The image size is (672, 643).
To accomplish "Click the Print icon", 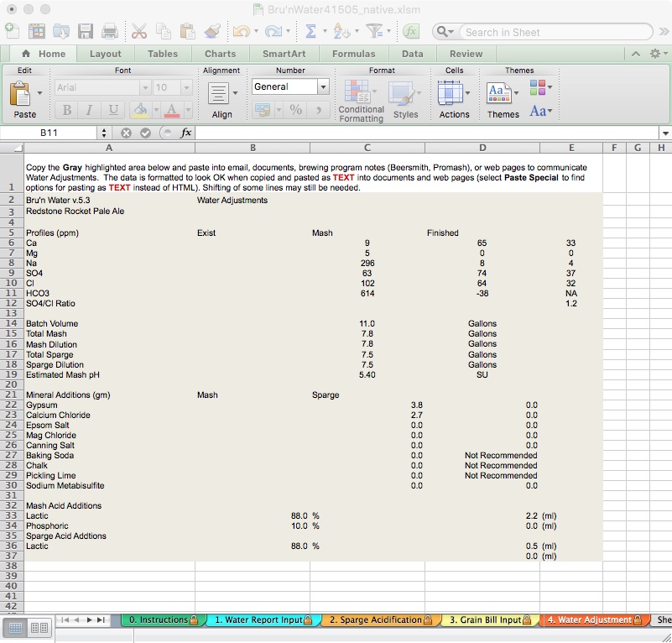I will (110, 32).
